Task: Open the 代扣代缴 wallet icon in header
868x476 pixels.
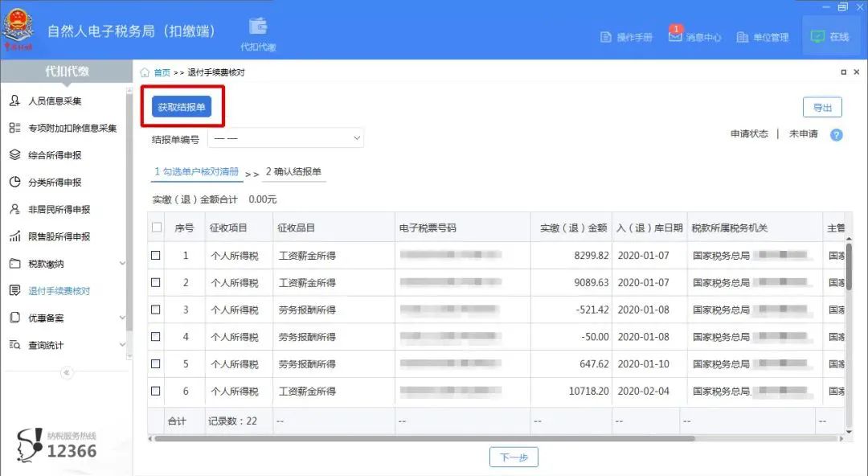Action: coord(258,27)
